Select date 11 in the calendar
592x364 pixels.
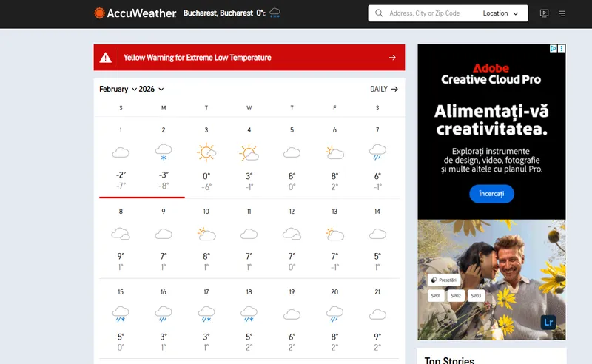(x=249, y=212)
